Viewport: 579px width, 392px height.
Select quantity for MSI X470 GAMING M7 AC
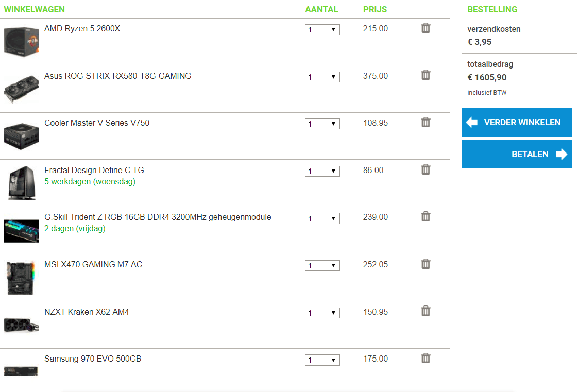click(x=322, y=265)
